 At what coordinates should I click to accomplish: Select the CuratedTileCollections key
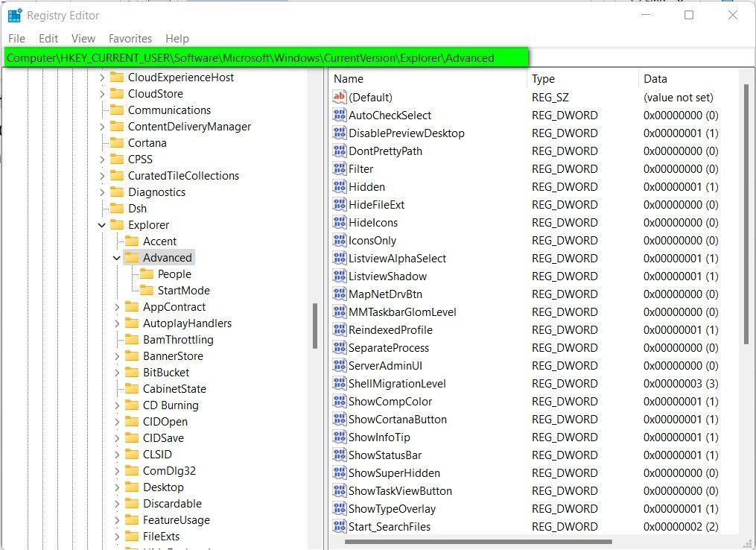(183, 176)
